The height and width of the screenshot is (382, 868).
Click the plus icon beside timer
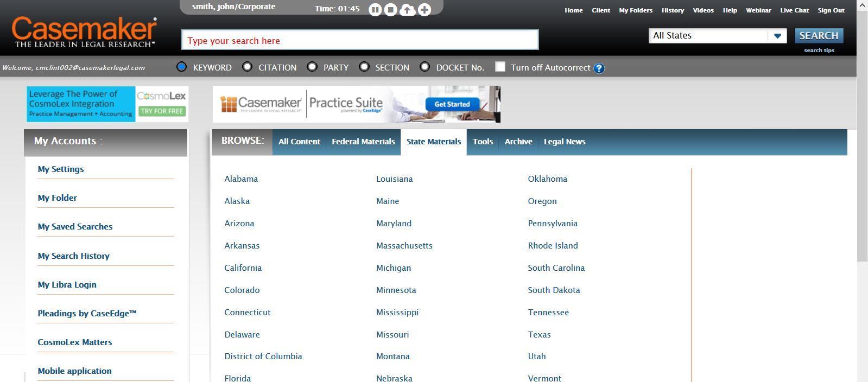pyautogui.click(x=425, y=10)
